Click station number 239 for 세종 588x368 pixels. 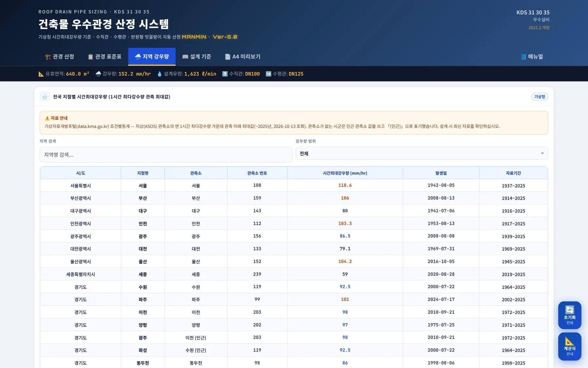click(257, 274)
